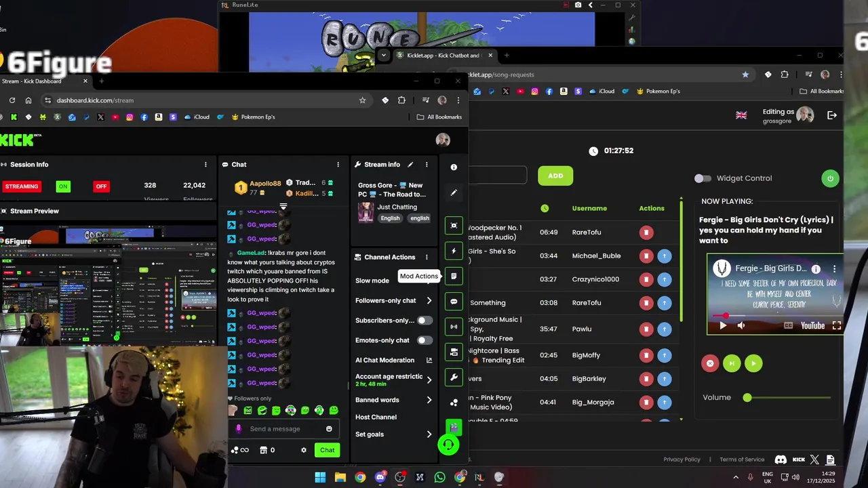Open the wrench tools icon in Kick sidebar

pos(454,377)
